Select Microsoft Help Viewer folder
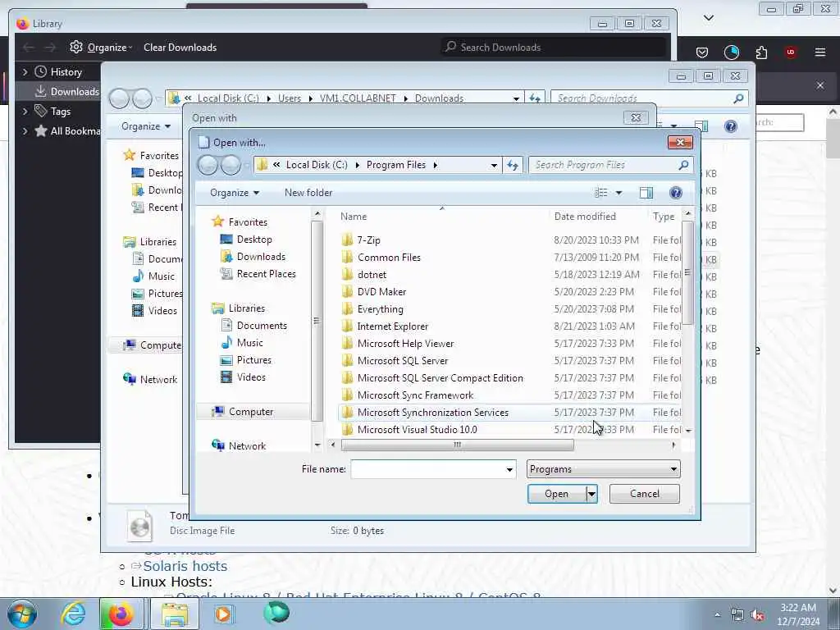Image resolution: width=840 pixels, height=630 pixels. pyautogui.click(x=405, y=344)
